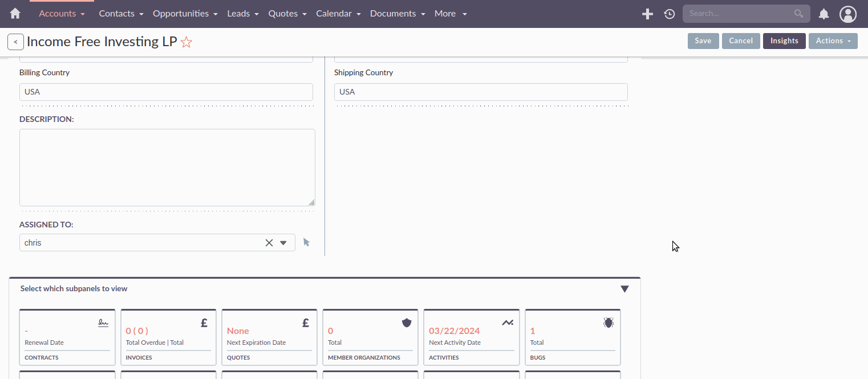Open the Assigned To dropdown arrow

[283, 242]
